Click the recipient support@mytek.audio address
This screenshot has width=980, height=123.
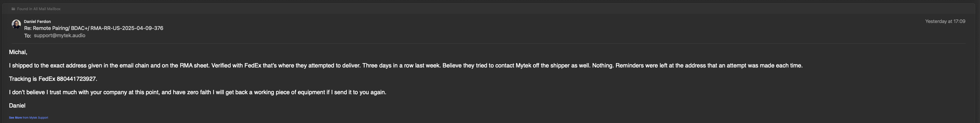[x=59, y=35]
